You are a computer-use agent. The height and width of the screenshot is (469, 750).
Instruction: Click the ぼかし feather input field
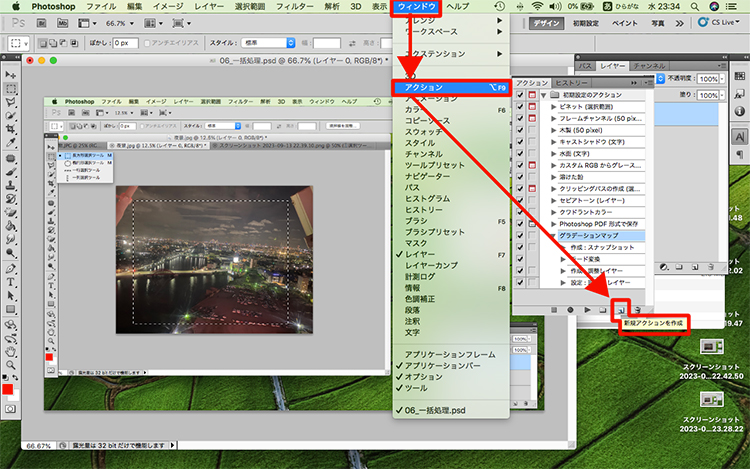pos(125,43)
